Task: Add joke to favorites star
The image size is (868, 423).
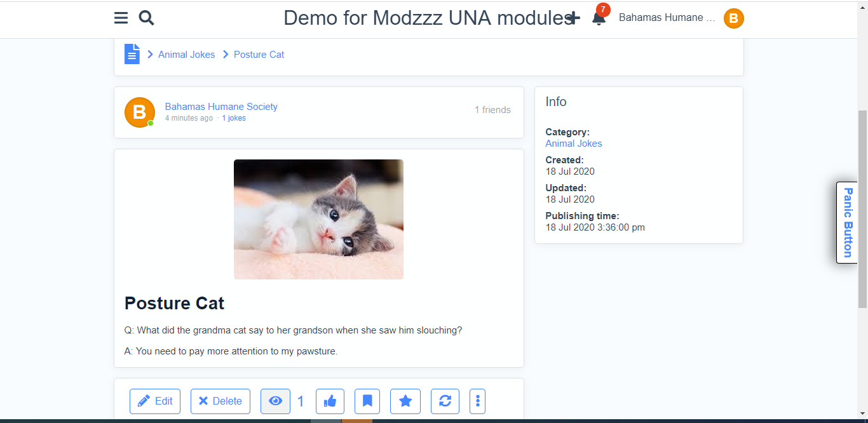Action: coord(405,401)
